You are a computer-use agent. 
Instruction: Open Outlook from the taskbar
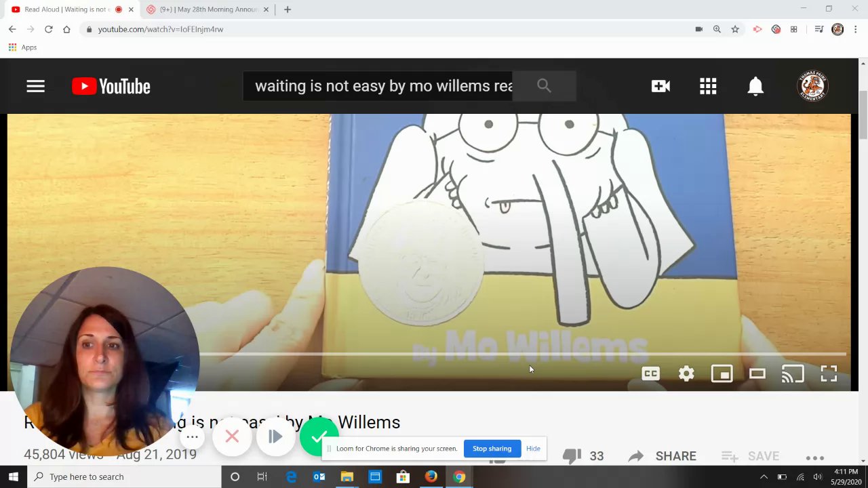[319, 476]
